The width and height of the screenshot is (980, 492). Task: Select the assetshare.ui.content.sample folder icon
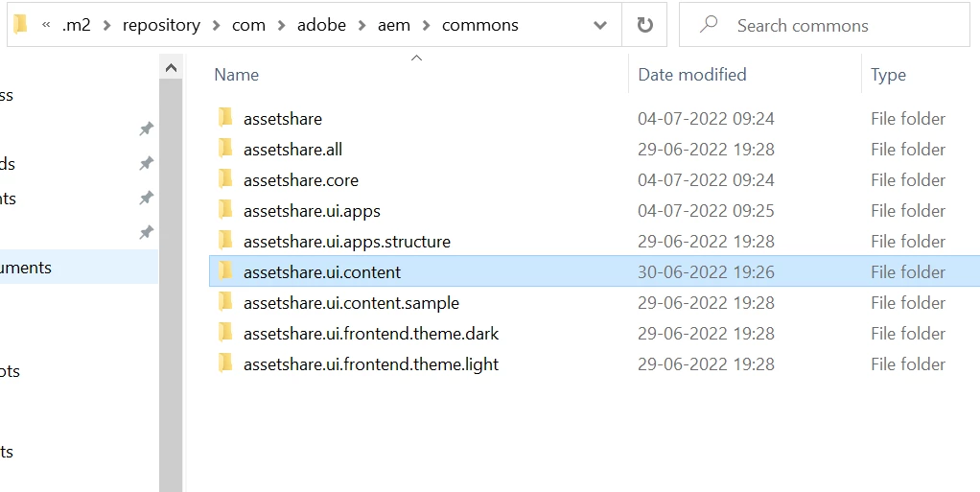(x=225, y=301)
